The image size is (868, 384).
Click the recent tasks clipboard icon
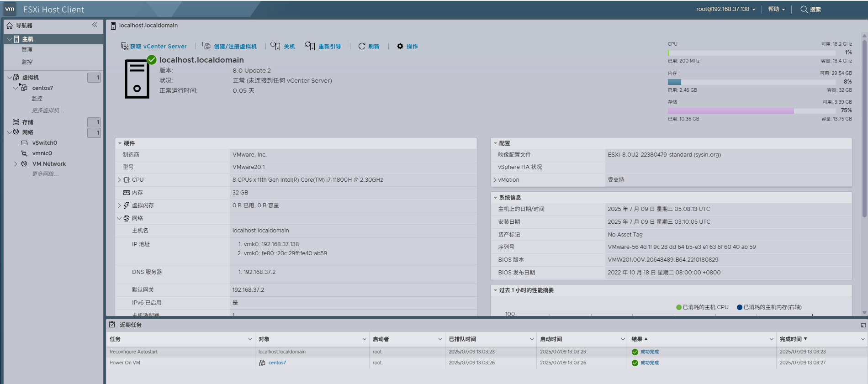pyautogui.click(x=112, y=325)
